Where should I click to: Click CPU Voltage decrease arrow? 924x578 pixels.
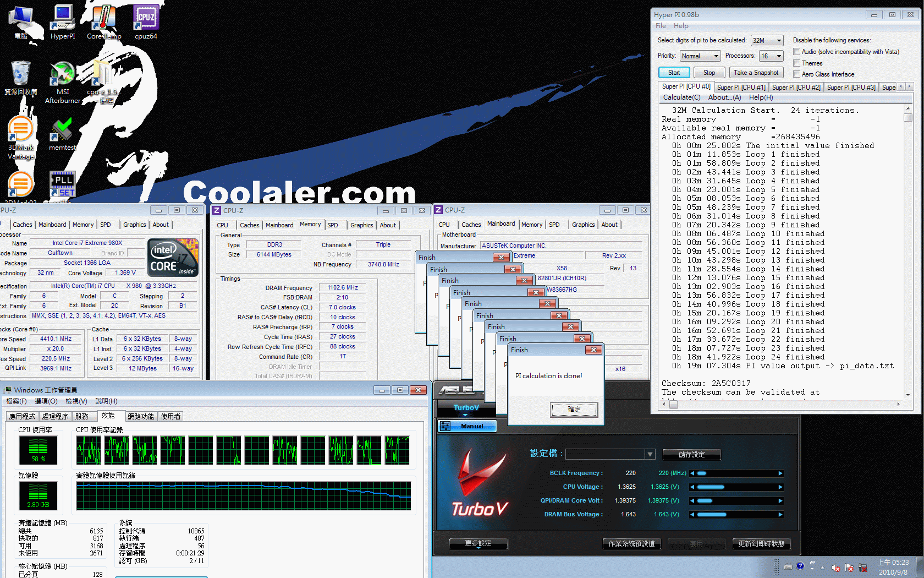click(692, 487)
